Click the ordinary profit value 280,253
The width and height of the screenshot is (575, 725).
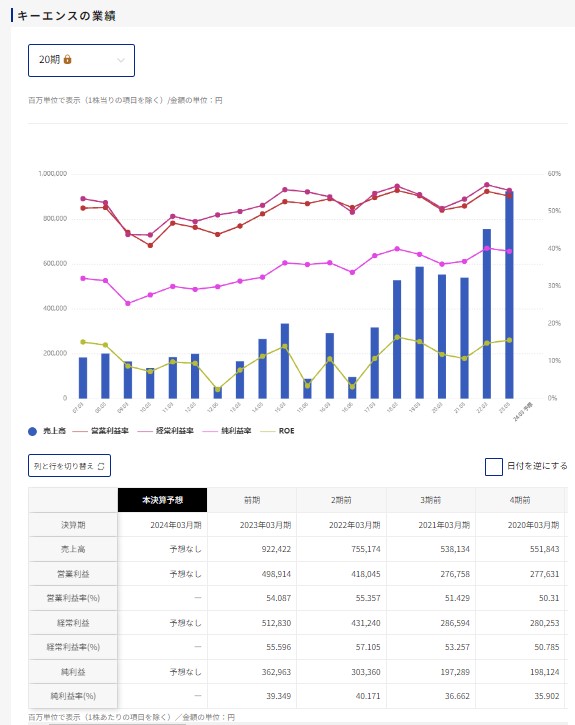coord(544,623)
